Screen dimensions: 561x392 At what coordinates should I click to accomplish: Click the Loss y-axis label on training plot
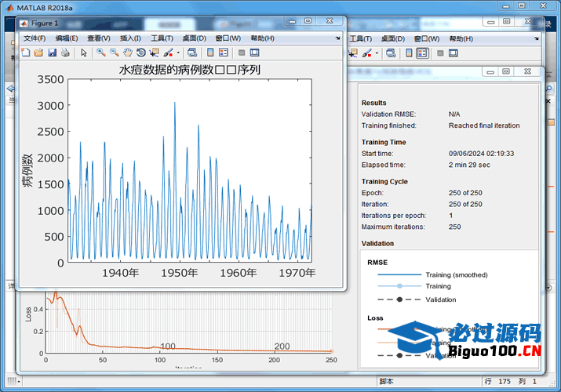click(x=28, y=314)
